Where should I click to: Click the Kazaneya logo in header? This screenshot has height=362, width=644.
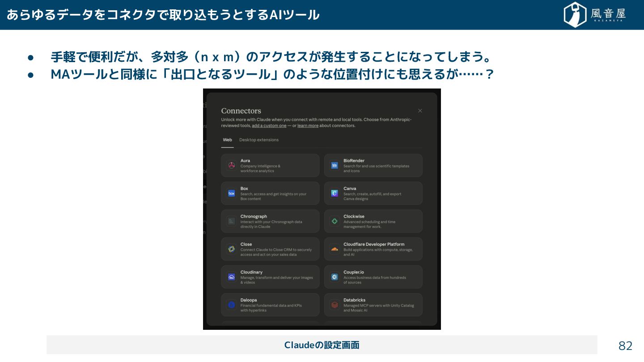tap(594, 15)
